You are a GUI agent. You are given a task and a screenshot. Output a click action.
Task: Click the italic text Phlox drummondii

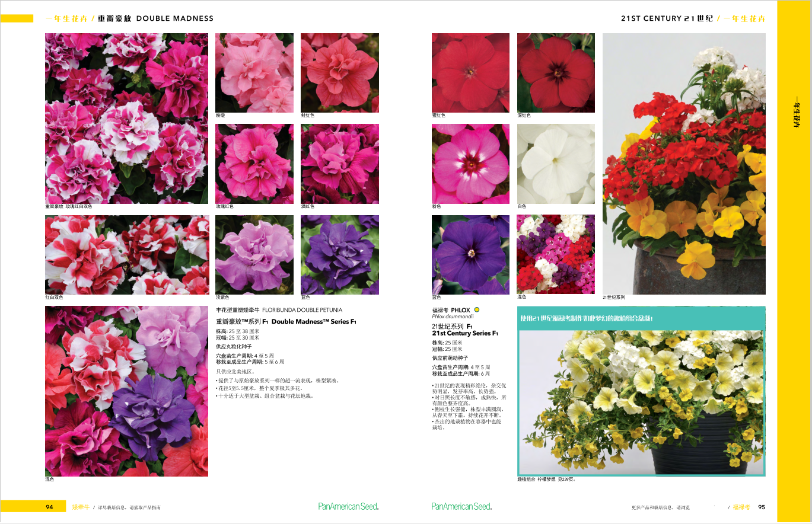pyautogui.click(x=453, y=317)
